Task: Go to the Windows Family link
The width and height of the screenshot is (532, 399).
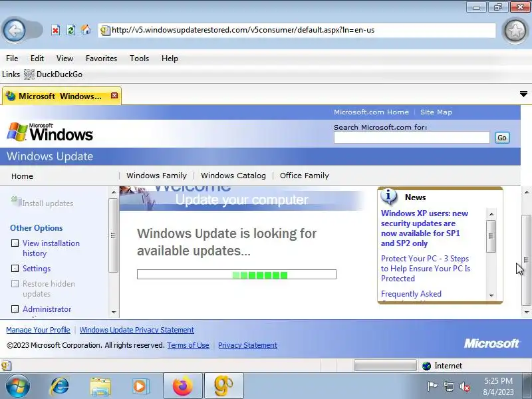Action: (156, 176)
